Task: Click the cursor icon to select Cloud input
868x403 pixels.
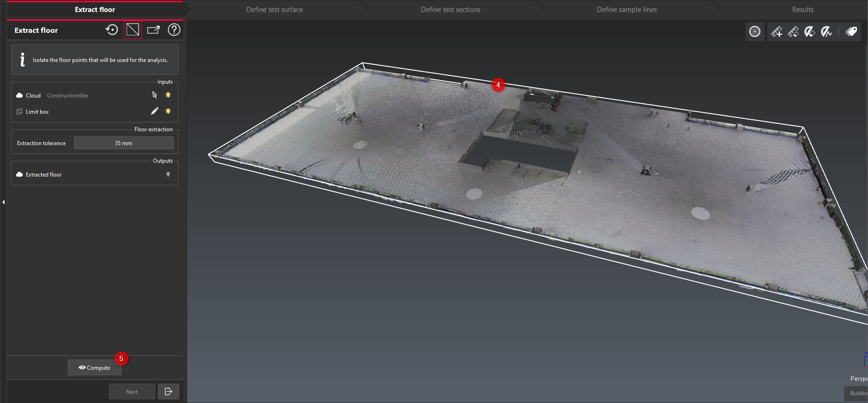Action: coord(155,95)
